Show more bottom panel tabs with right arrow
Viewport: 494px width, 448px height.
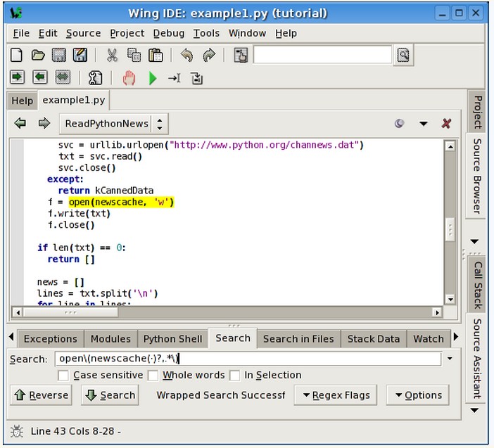pyautogui.click(x=456, y=337)
